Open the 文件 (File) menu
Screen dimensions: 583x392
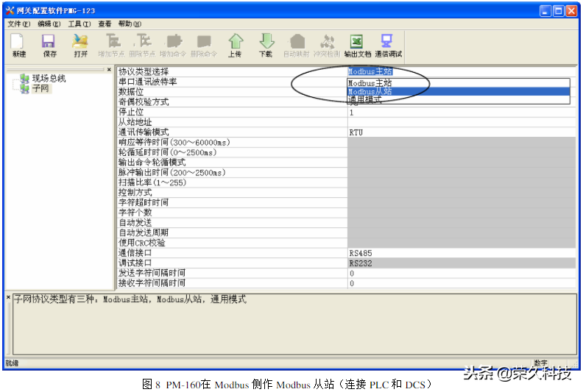point(14,24)
